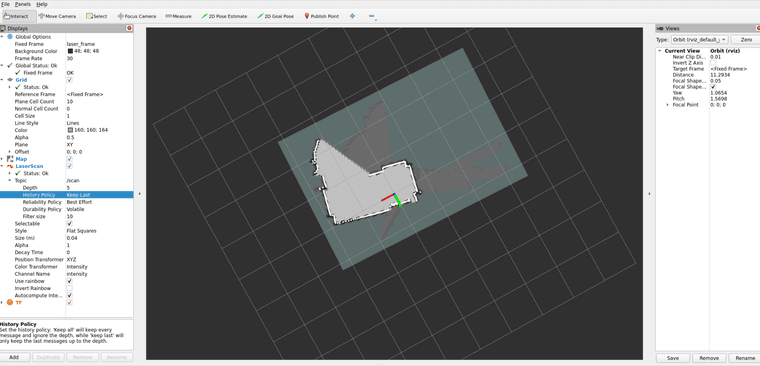
Task: Click the Zero button in Views
Action: 746,40
